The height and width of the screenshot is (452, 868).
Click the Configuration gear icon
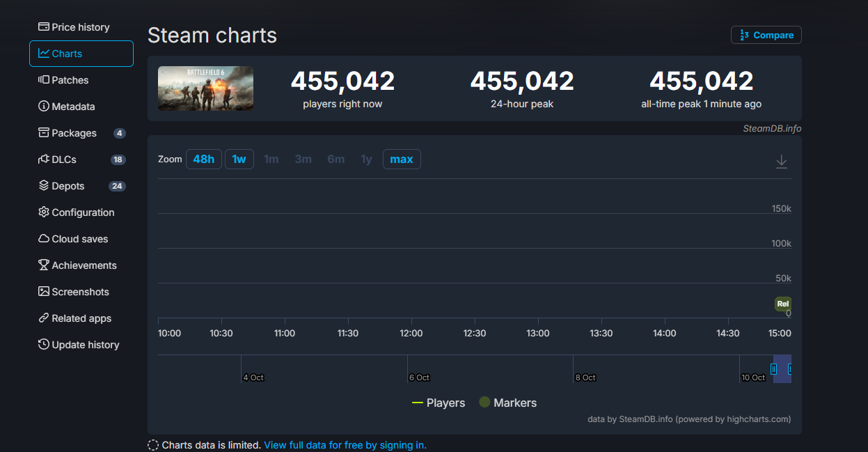(x=44, y=212)
